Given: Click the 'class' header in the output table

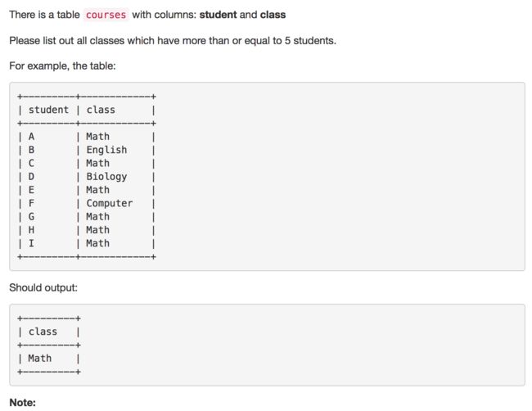Looking at the screenshot, I should click(x=43, y=332).
